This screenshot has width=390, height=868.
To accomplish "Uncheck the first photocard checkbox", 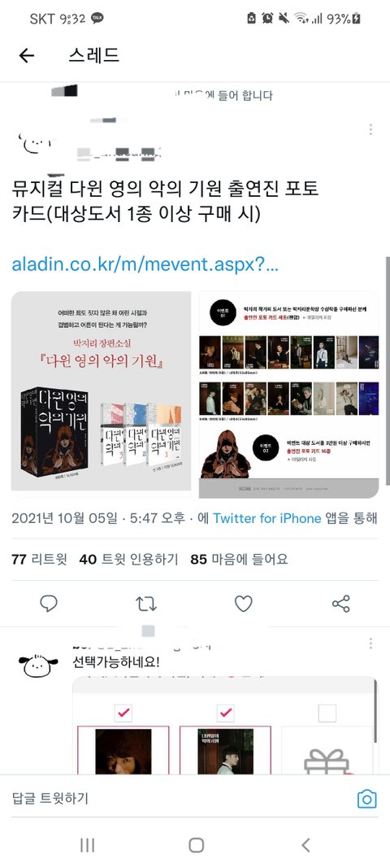I will 124,713.
